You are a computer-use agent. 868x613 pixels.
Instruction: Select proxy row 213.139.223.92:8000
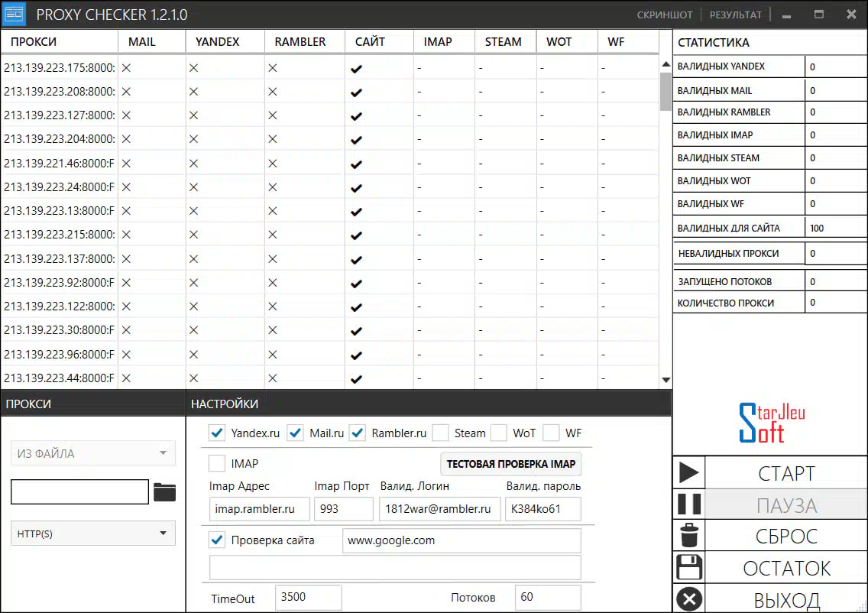(x=330, y=282)
